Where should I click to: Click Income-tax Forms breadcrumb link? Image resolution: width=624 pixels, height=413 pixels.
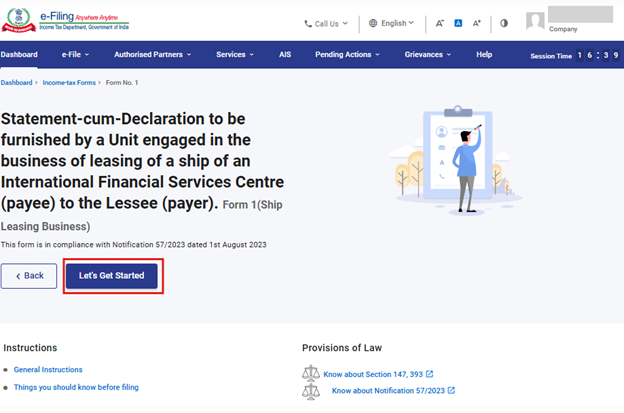click(x=70, y=82)
